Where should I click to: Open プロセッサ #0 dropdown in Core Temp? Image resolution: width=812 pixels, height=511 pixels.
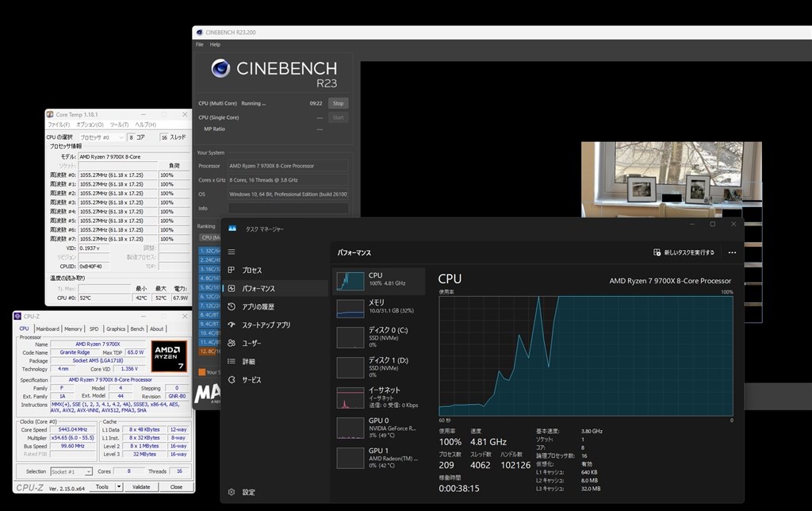[x=101, y=137]
